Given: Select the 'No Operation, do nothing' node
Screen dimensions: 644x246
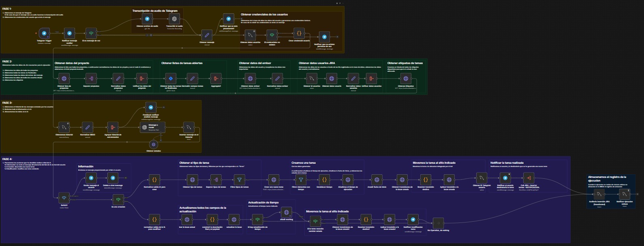Looking at the screenshot, I should click(438, 223).
